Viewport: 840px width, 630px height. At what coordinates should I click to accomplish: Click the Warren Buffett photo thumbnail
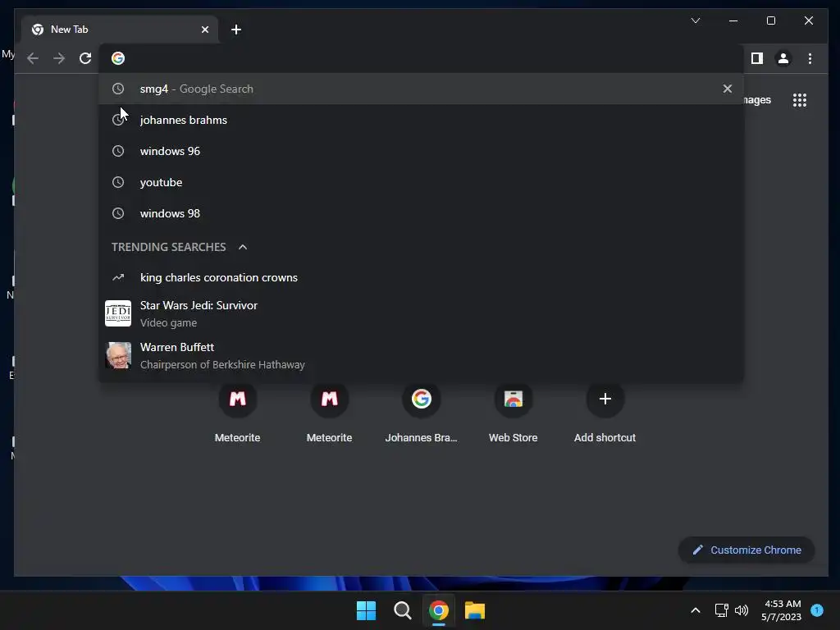[x=118, y=355]
